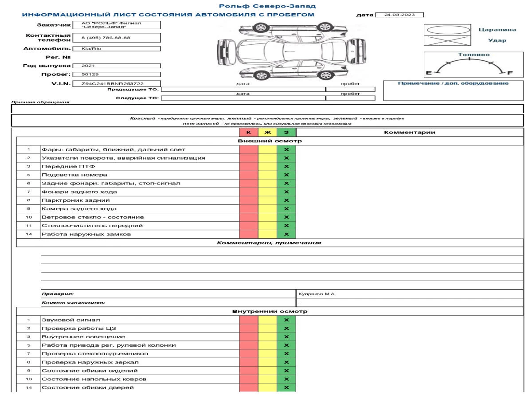532x399 pixels.
Task: Click the date field showing 24.03.2023
Action: click(399, 15)
